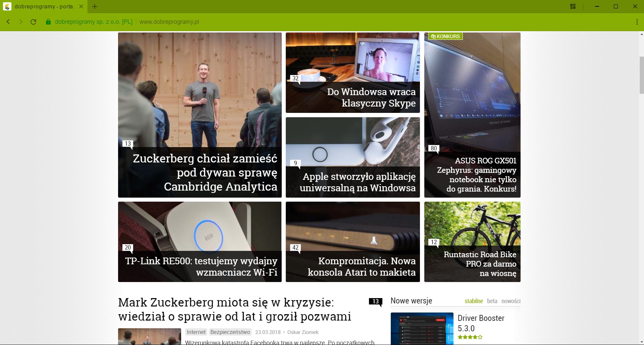Reload the page with the refresh icon
Image resolution: width=644 pixels, height=345 pixels.
[33, 22]
